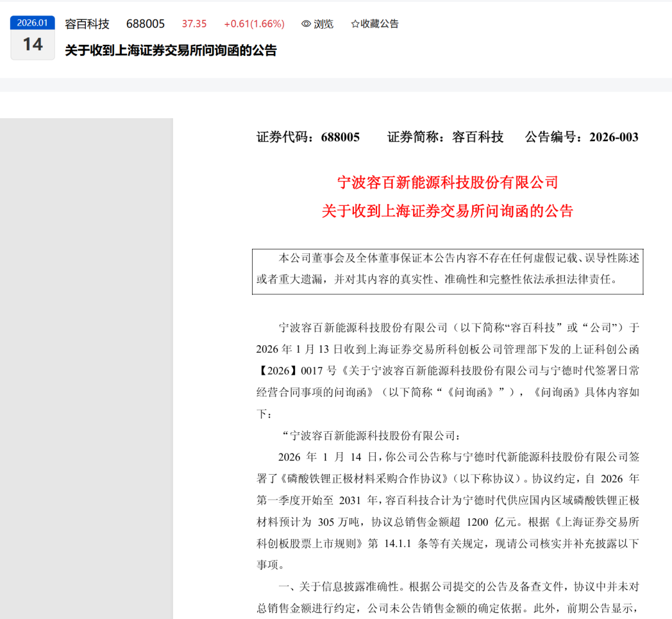Viewport: 672px width, 619px height.
Task: Click boxed statement line 本公司董事会及全体董事保证
Action: point(459,258)
